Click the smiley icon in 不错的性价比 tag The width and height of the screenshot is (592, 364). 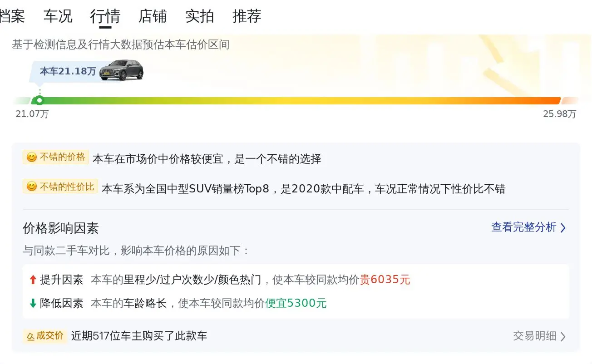coord(32,187)
